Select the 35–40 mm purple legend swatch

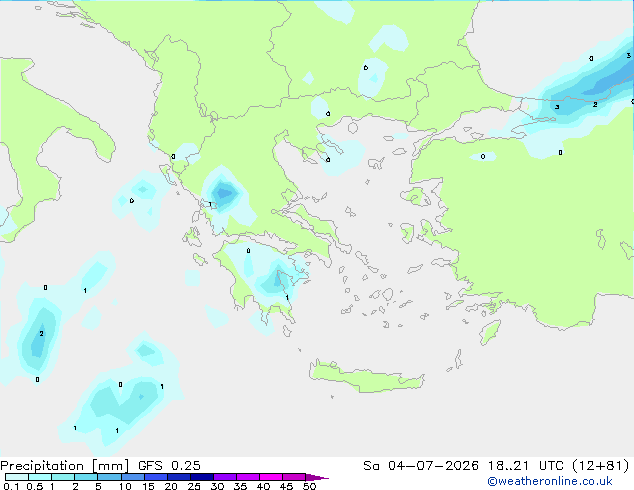248,477
